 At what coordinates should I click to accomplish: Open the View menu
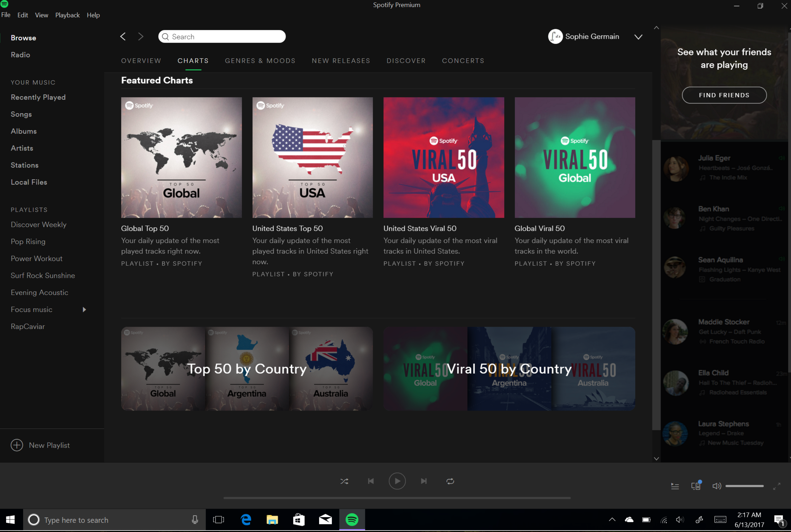point(42,15)
